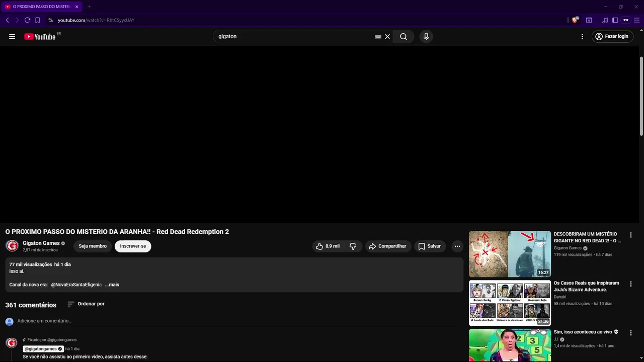644x362 pixels.
Task: Open the browser main hamburger menu
Action: [x=636, y=20]
